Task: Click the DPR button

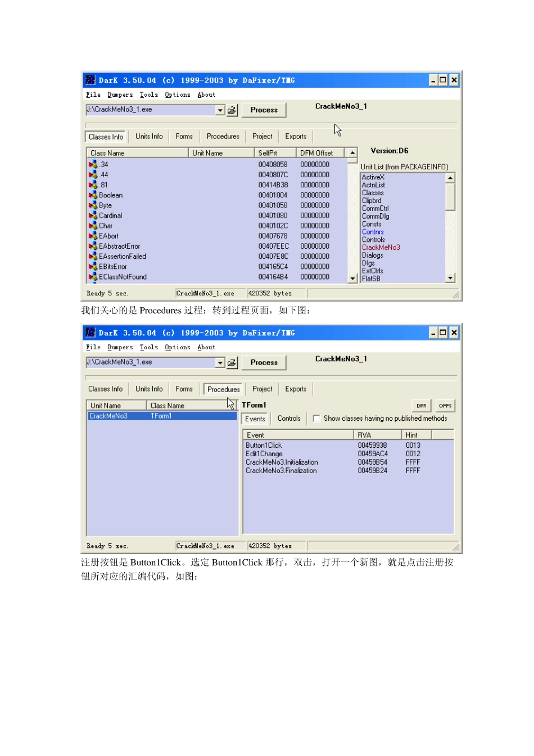Action: (422, 406)
